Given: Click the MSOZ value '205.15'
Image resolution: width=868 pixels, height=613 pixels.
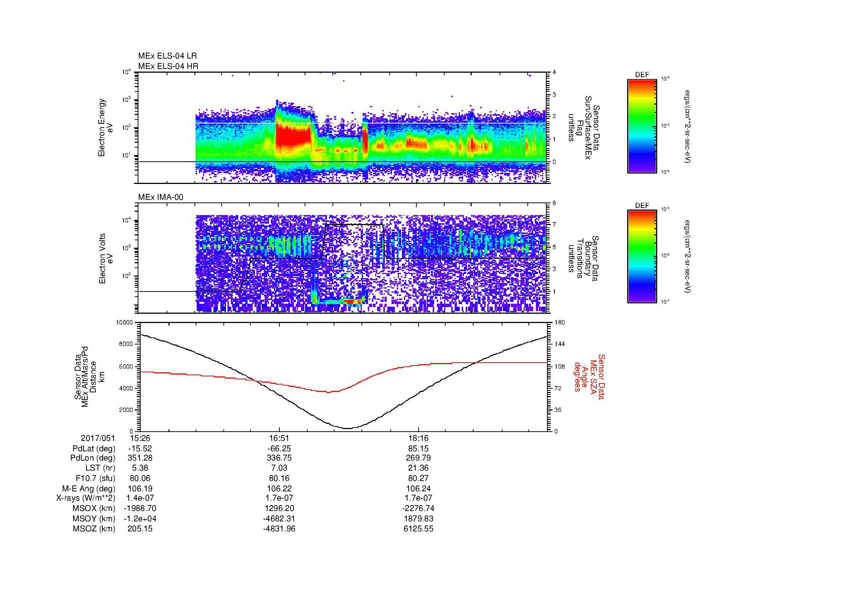Looking at the screenshot, I should coord(140,529).
